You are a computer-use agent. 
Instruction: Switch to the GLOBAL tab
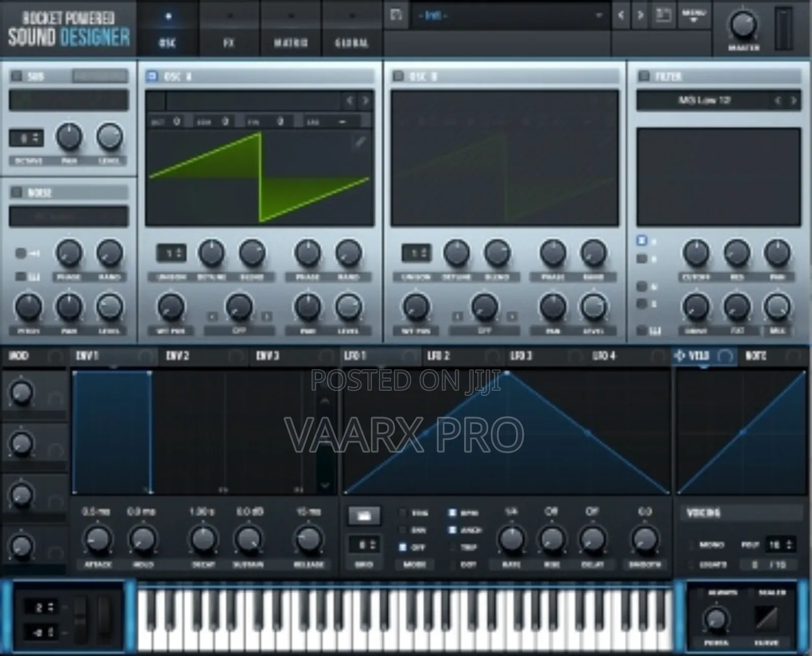(x=352, y=28)
